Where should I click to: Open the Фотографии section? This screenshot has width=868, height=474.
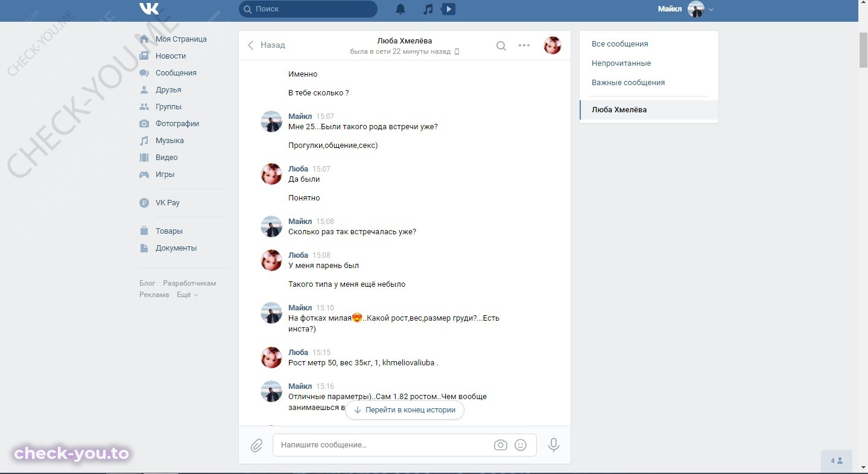click(x=177, y=124)
